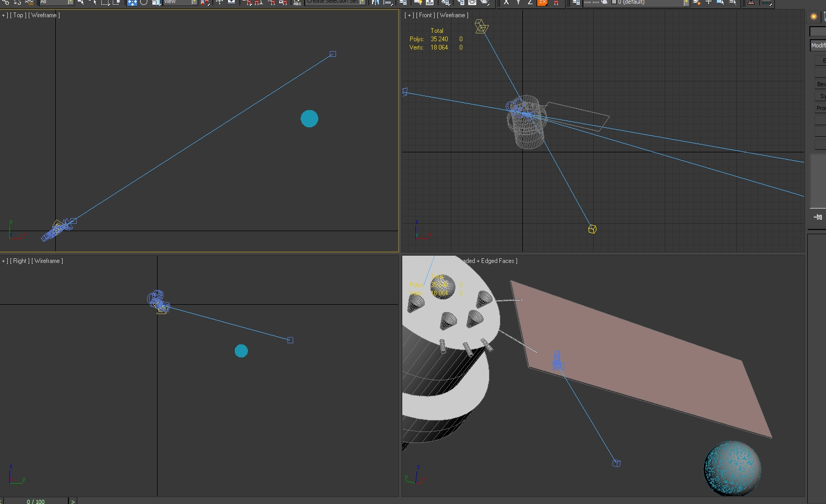Click the render production teapot icon
Image resolution: width=826 pixels, height=504 pixels.
click(485, 2)
